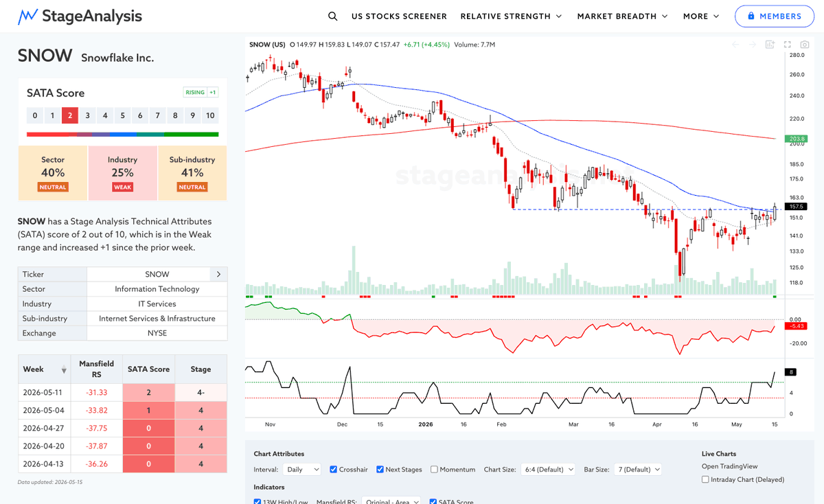This screenshot has width=824, height=504.
Task: Click the Snowflake Inc. company name
Action: 117,58
